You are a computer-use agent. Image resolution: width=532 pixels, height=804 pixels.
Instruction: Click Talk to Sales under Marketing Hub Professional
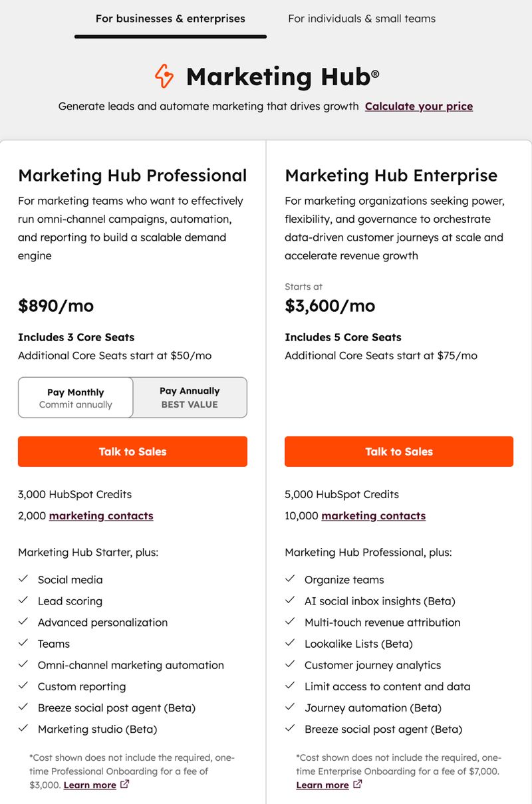click(132, 452)
